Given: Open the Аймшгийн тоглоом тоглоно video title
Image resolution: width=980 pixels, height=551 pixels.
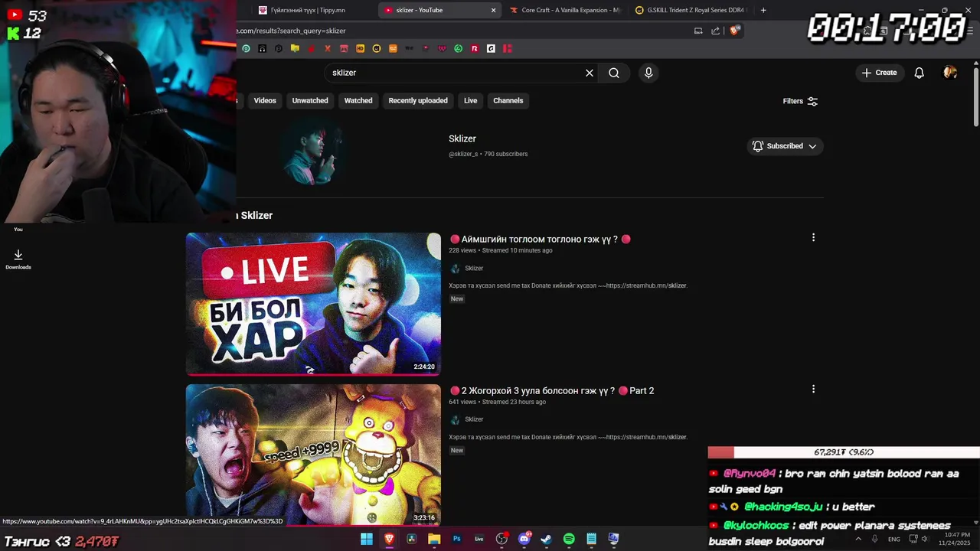Looking at the screenshot, I should pyautogui.click(x=541, y=239).
